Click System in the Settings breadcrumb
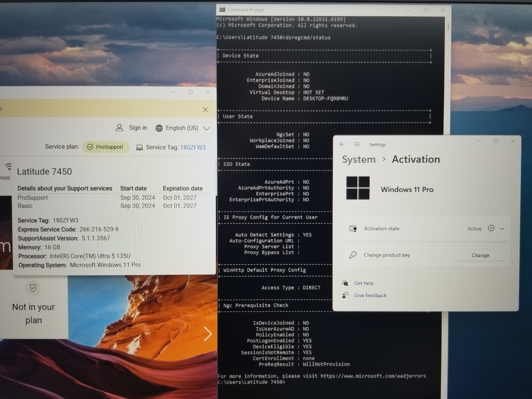Viewport: 532px width, 399px height. pyautogui.click(x=359, y=160)
